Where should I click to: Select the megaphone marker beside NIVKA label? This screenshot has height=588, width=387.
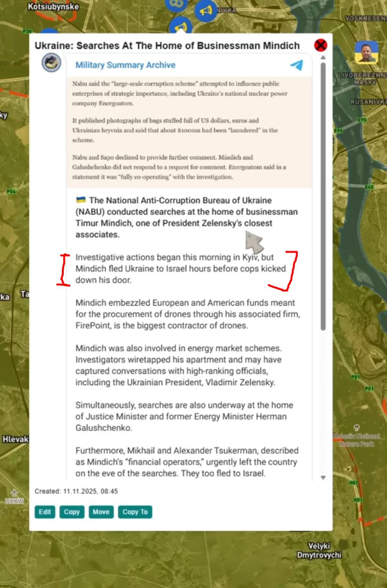tap(206, 11)
